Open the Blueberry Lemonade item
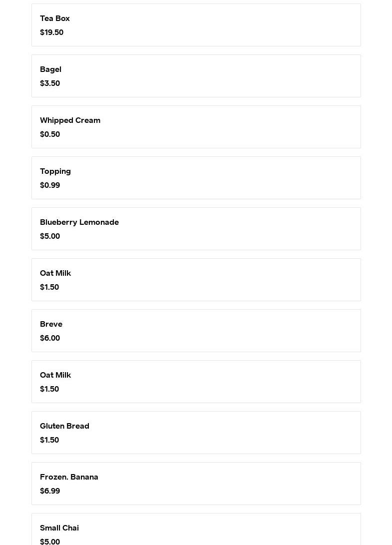Screen dimensions: 392x545 (x=196, y=229)
